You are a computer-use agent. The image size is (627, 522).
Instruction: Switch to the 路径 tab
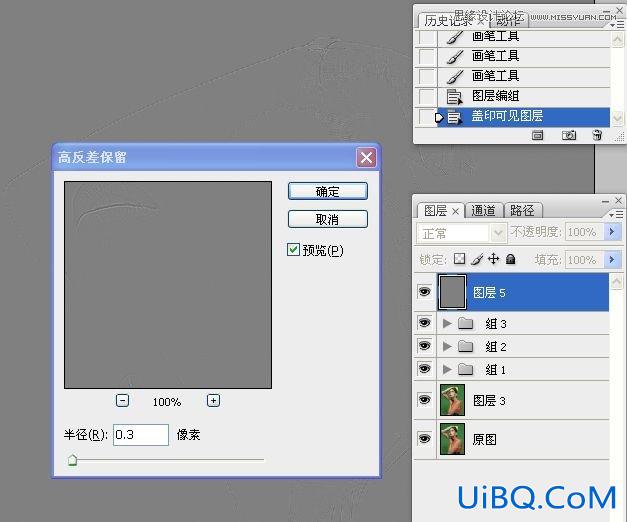pyautogui.click(x=522, y=211)
